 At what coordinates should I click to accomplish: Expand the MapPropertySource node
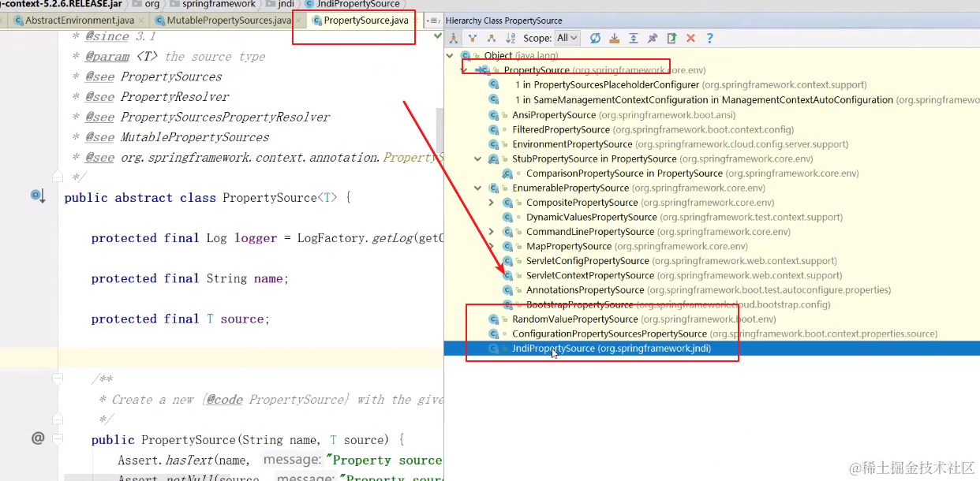(492, 246)
